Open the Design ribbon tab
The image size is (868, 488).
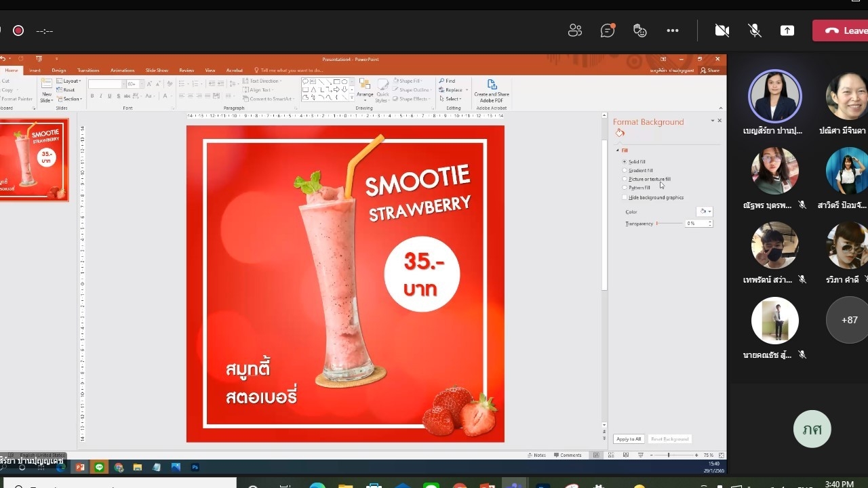pos(59,70)
